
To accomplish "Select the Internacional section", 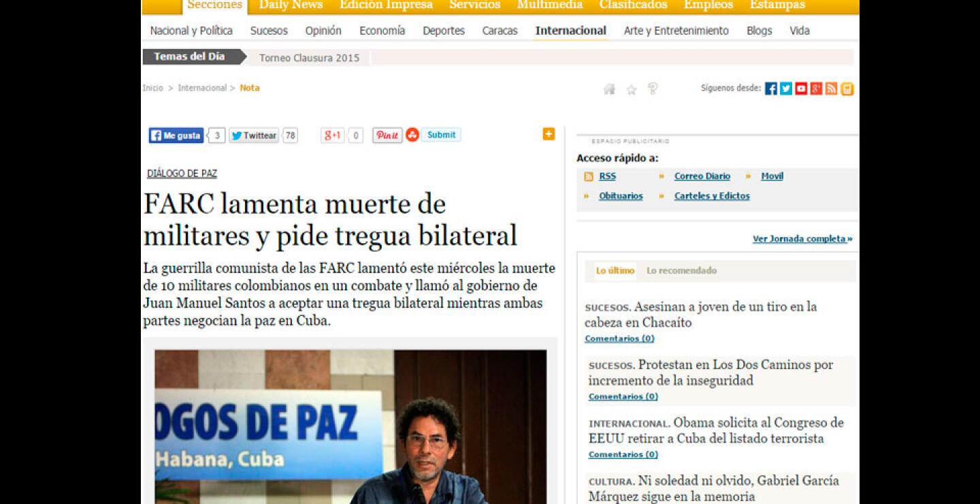I will (x=571, y=31).
